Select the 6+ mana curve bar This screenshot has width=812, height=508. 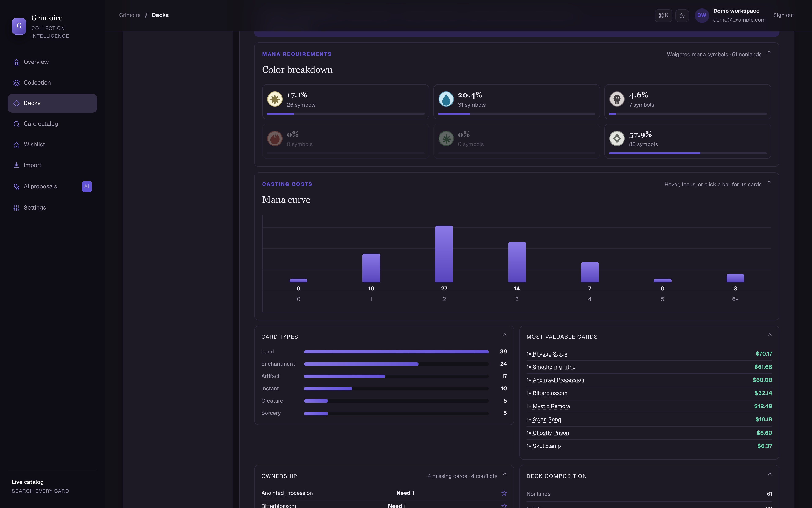735,278
